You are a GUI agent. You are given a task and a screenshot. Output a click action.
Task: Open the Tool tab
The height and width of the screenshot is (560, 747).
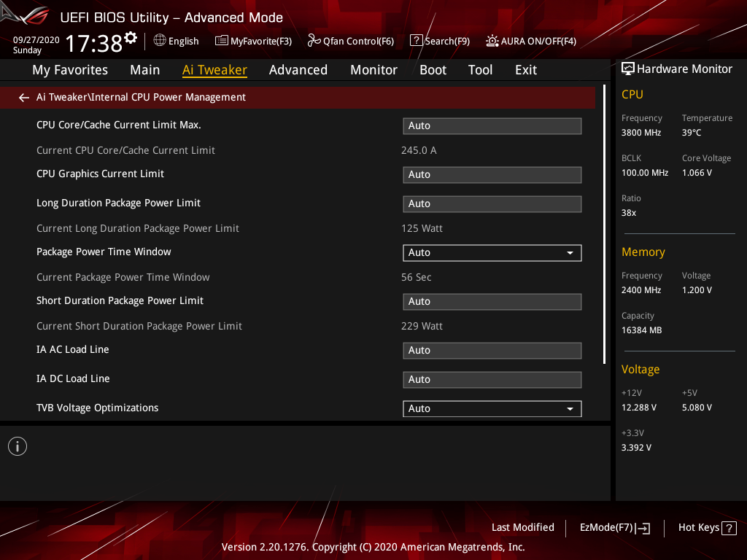(x=480, y=70)
